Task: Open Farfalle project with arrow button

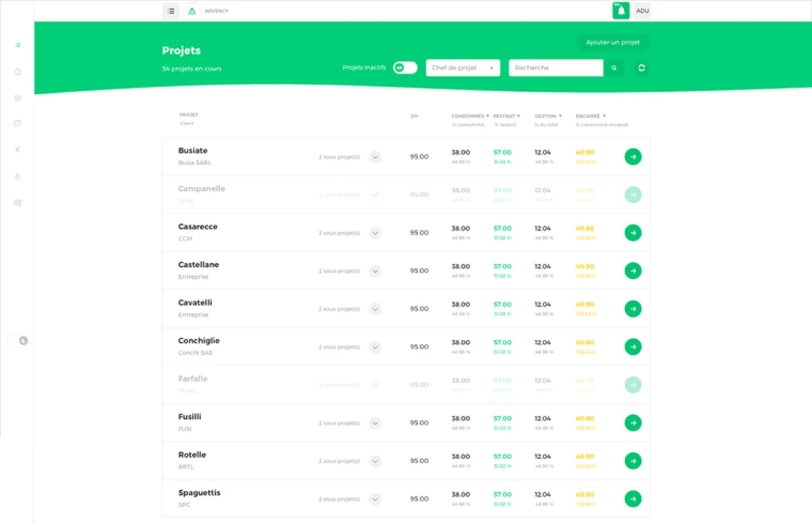Action: 633,385
